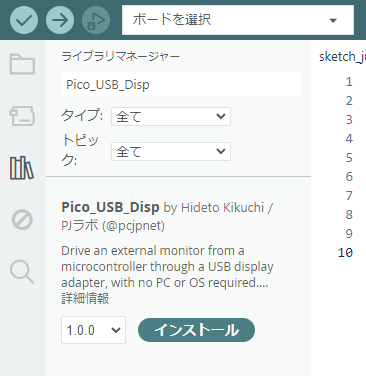Click the Upload arrow button

coord(60,20)
